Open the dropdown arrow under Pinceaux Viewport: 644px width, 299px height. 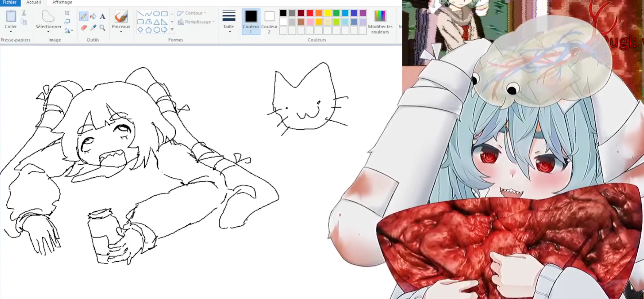[x=121, y=32]
